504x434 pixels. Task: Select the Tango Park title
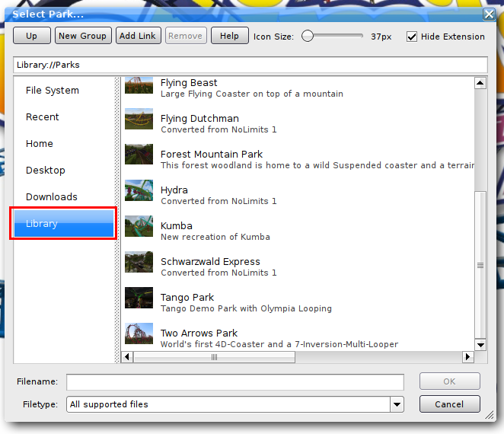pos(187,298)
